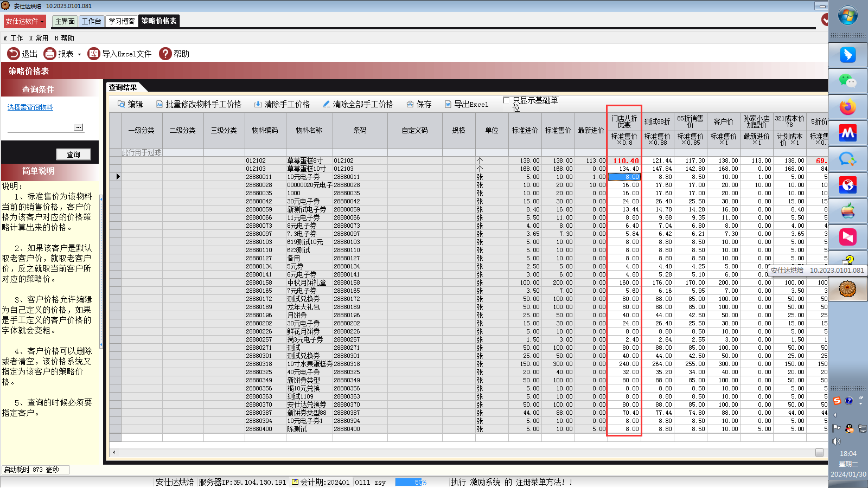Click the material query input field
Screen dimensions: 868x488
tap(41, 127)
